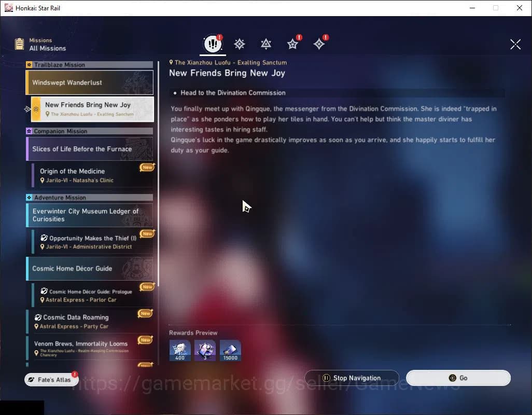Click the Companion Mission section header
Viewport: 532px width, 415px height.
pos(90,131)
